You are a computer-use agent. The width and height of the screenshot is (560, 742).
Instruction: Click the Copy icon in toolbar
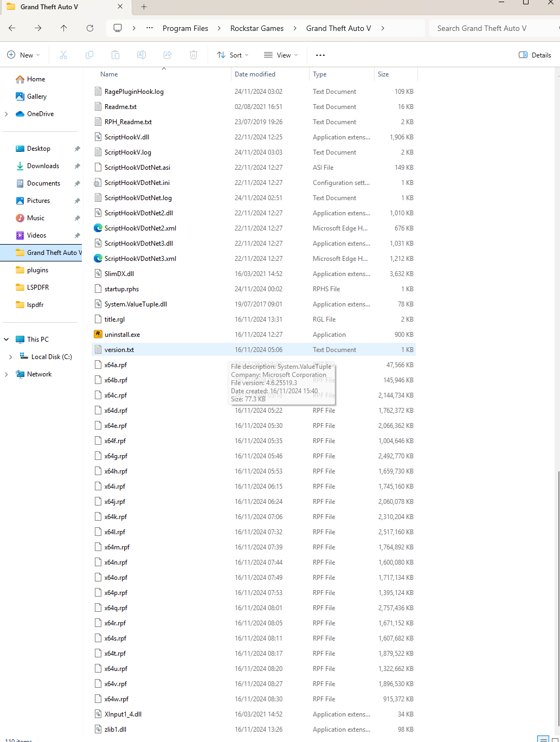pos(89,55)
